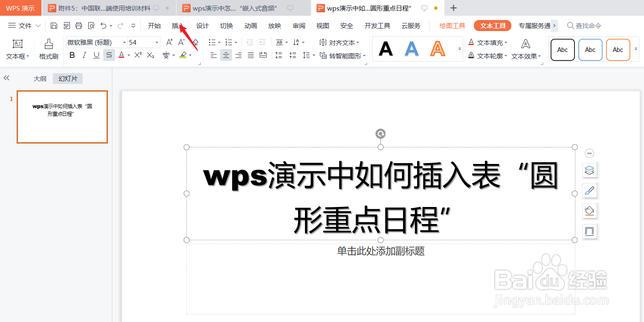Select the blue-outlined Abc shape style

(x=590, y=50)
